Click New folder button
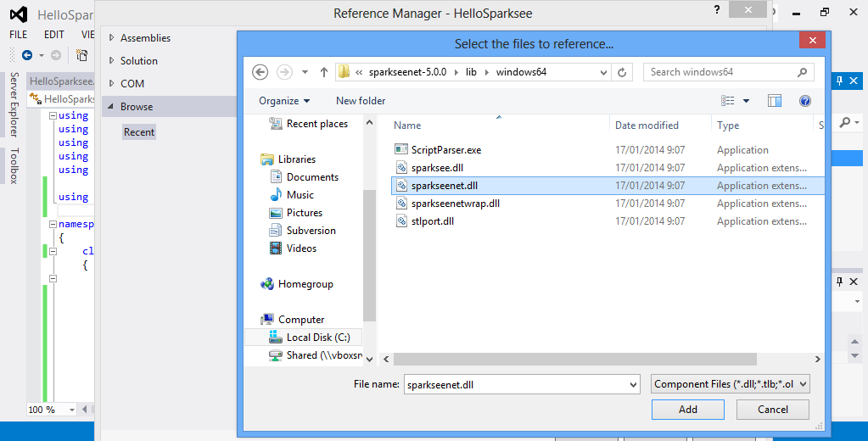The width and height of the screenshot is (868, 441). coord(361,101)
